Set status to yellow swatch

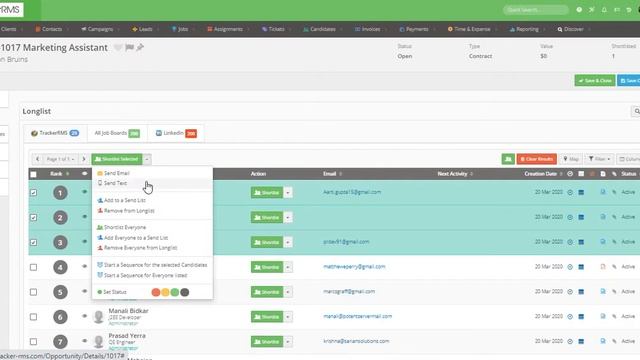(x=165, y=292)
